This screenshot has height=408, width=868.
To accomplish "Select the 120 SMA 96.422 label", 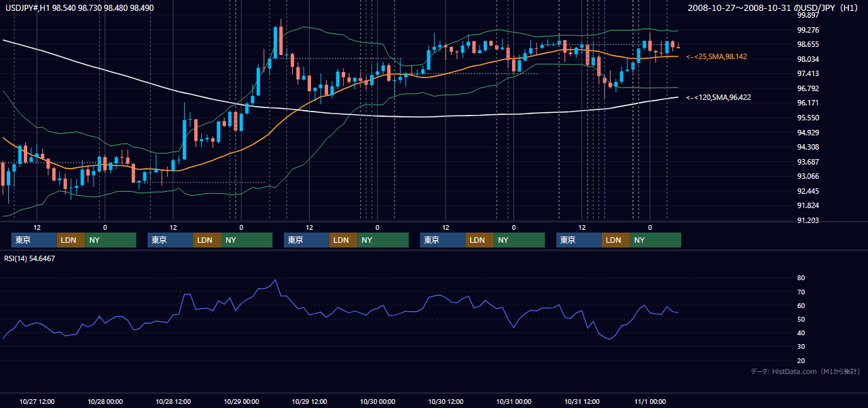I will click(719, 97).
